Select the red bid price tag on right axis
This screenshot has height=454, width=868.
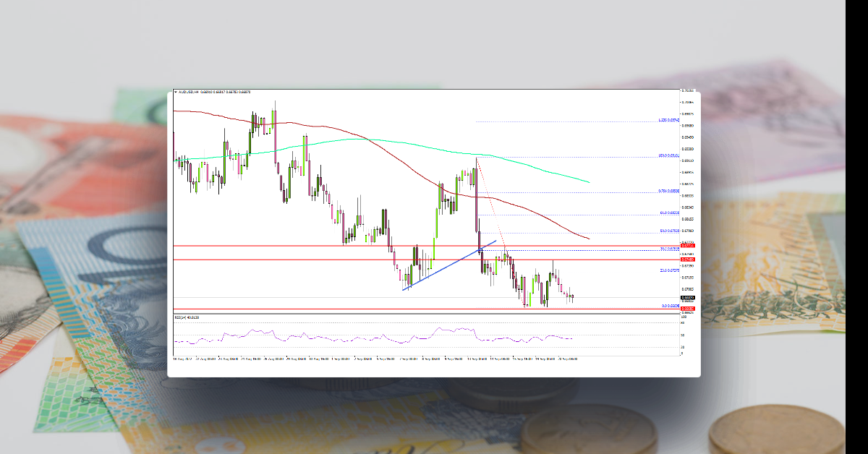click(x=687, y=246)
